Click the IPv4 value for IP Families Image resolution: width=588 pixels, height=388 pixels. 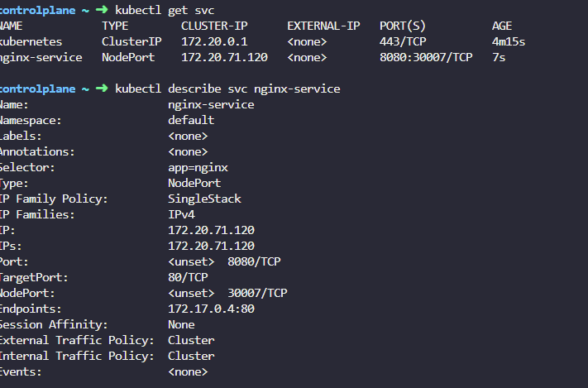(x=181, y=214)
